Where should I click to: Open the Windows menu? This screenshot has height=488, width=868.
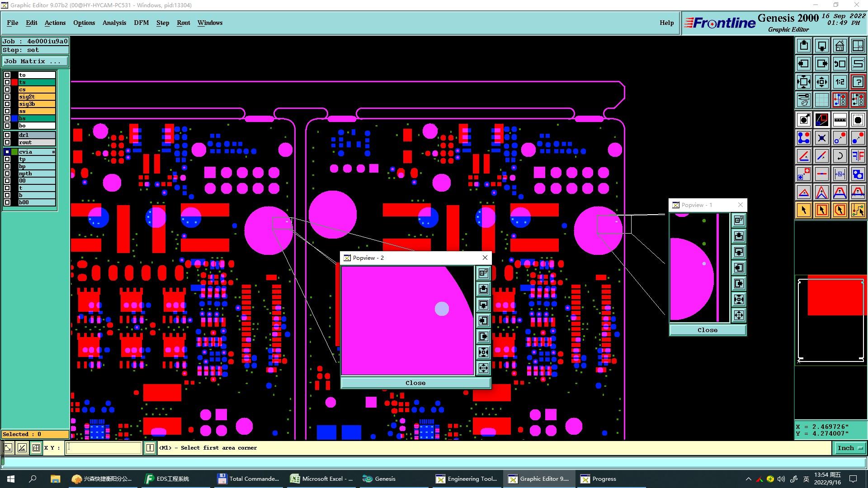[210, 23]
